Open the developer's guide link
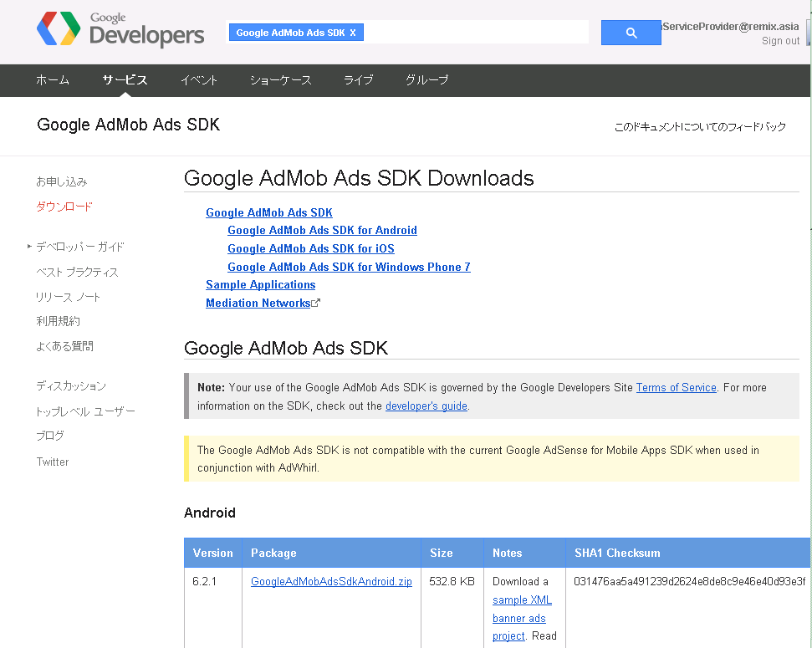The height and width of the screenshot is (648, 812). pos(426,406)
